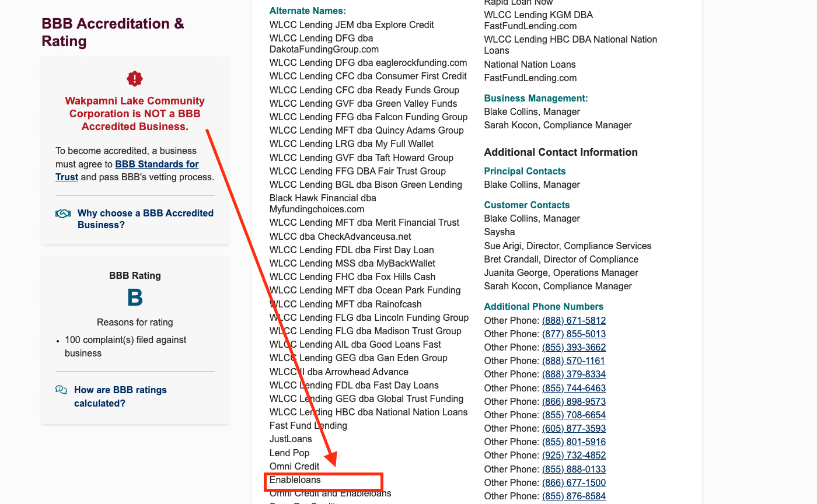This screenshot has height=504, width=817.
Task: Click the speech bubble icon near ratings question
Action: point(62,390)
